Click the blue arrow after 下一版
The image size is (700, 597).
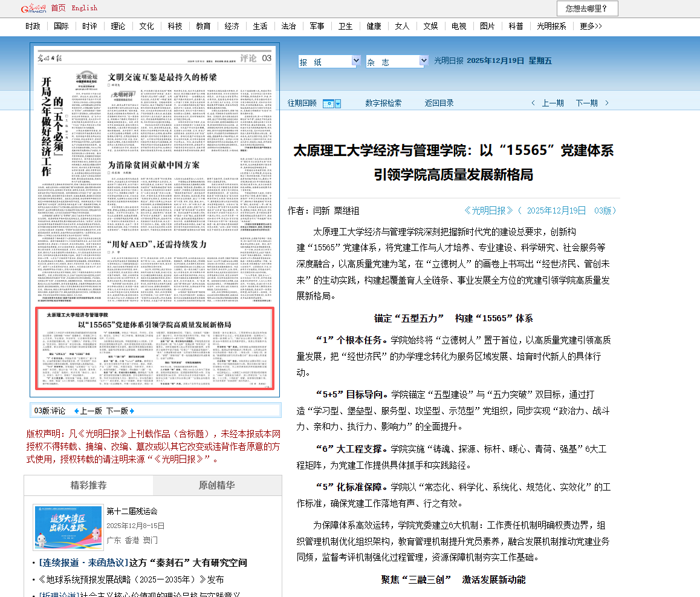[132, 411]
